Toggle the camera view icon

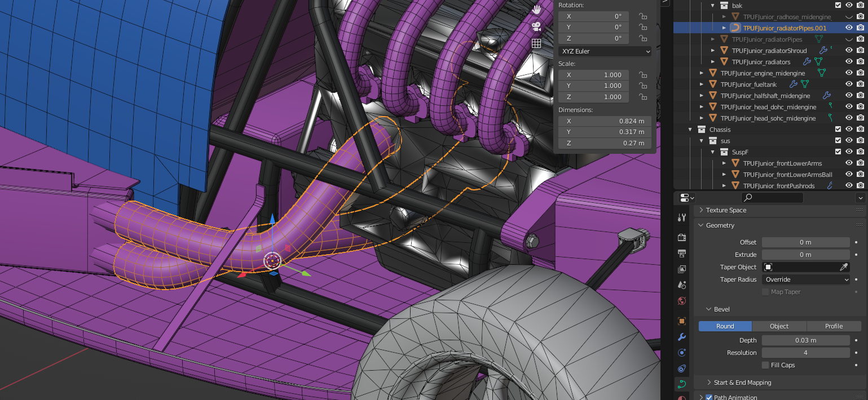tap(536, 26)
